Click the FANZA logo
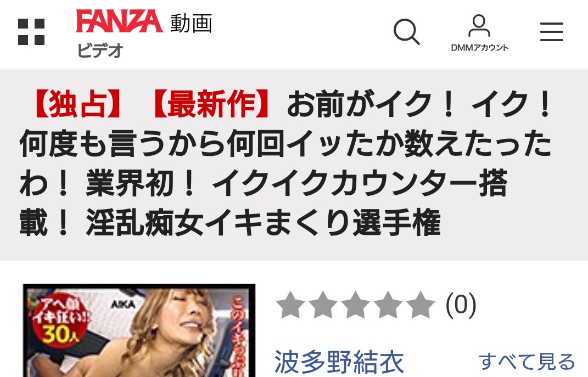 (120, 21)
